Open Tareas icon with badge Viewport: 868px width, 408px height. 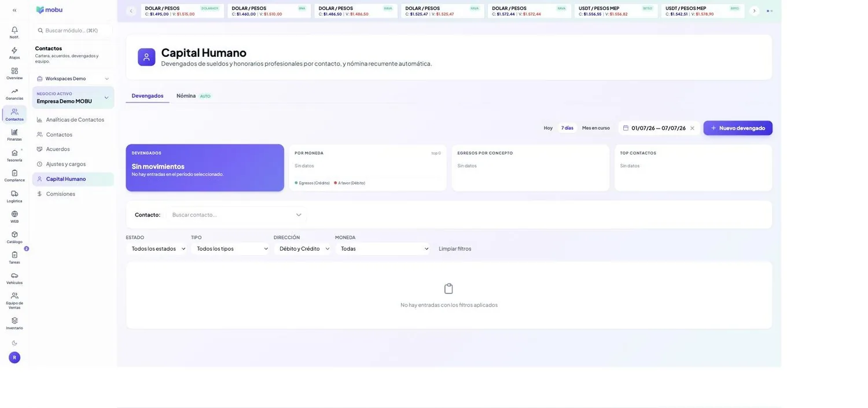click(x=14, y=258)
